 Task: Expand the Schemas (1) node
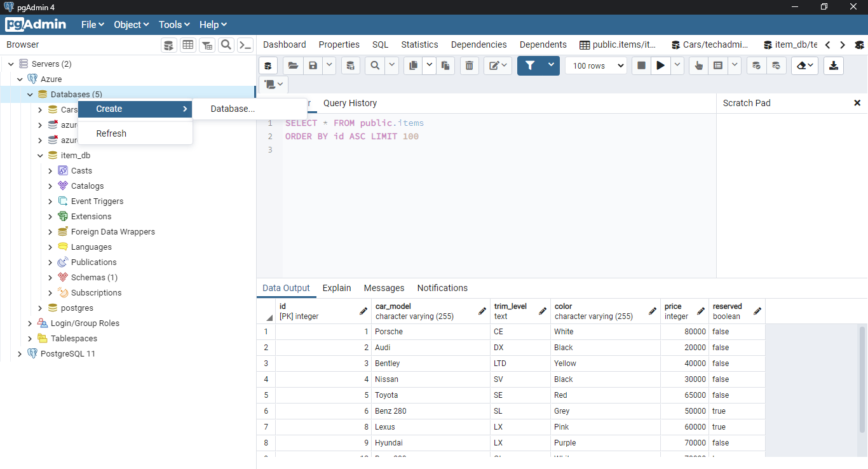coord(50,277)
